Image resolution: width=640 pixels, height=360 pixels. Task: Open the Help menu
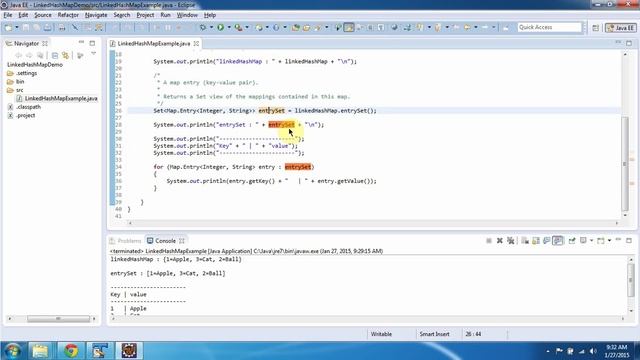[x=210, y=15]
